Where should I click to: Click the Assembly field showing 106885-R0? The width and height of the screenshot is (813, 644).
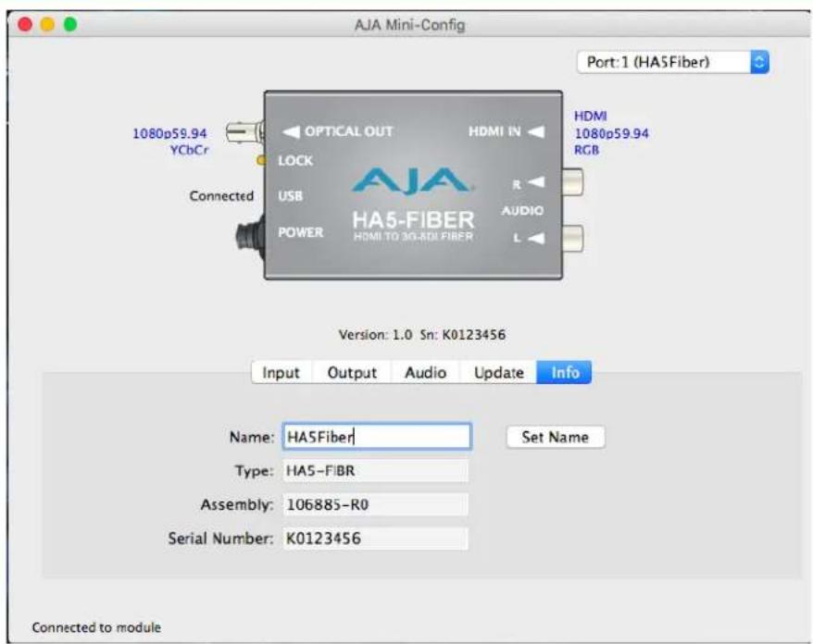[375, 504]
